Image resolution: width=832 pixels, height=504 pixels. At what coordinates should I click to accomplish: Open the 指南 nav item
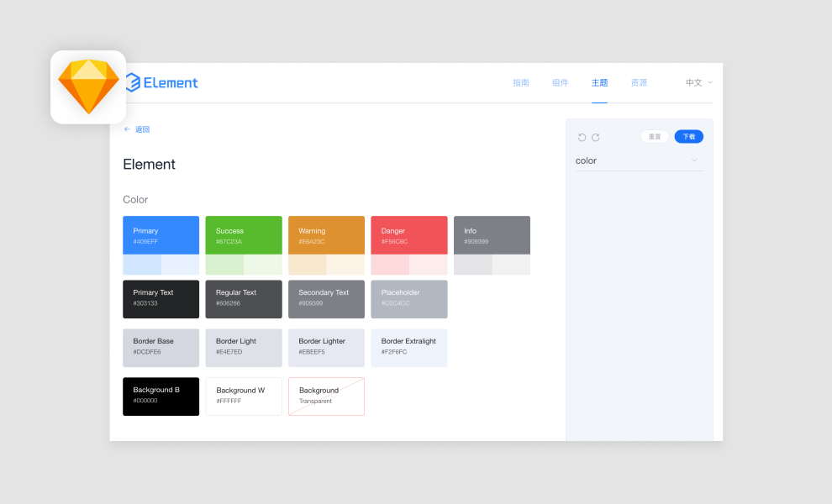click(520, 83)
